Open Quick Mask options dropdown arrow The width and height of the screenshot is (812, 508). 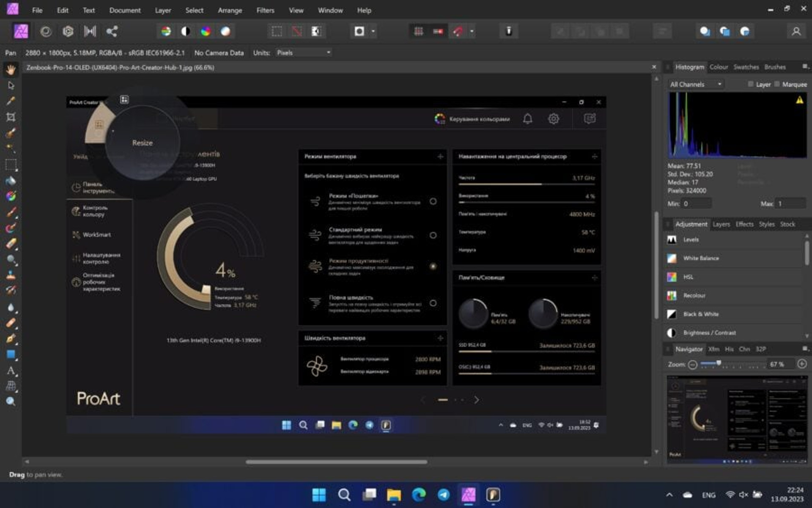click(373, 31)
